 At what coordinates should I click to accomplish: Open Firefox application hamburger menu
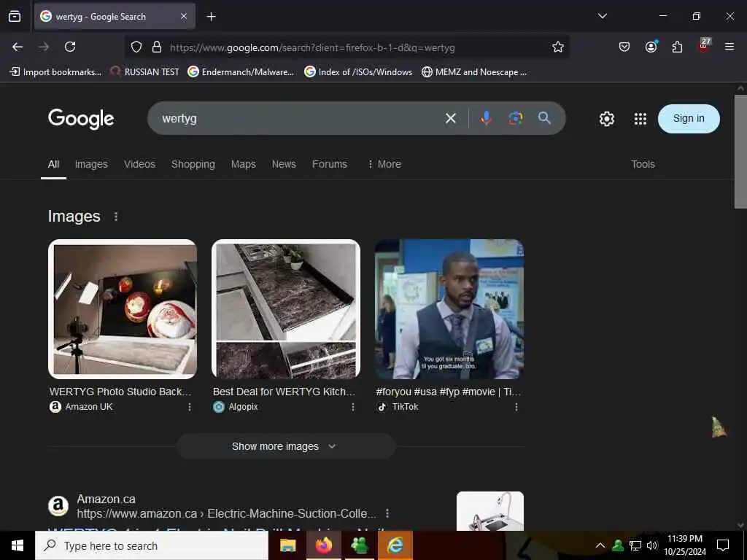[x=729, y=47]
